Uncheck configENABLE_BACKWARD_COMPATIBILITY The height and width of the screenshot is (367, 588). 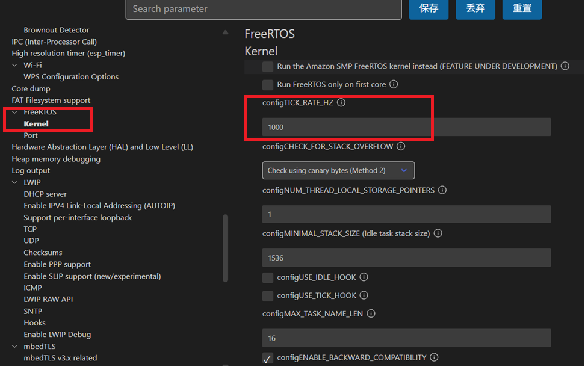pos(268,358)
